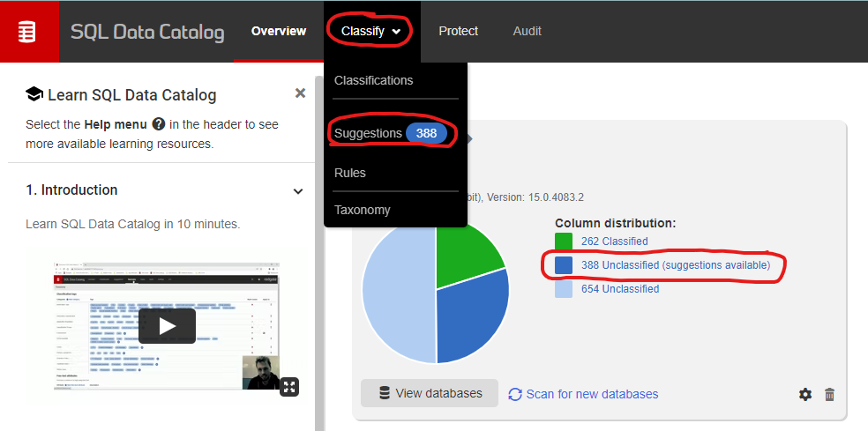Collapse the 1. Introduction section chevron
Image resolution: width=868 pixels, height=431 pixels.
[298, 191]
